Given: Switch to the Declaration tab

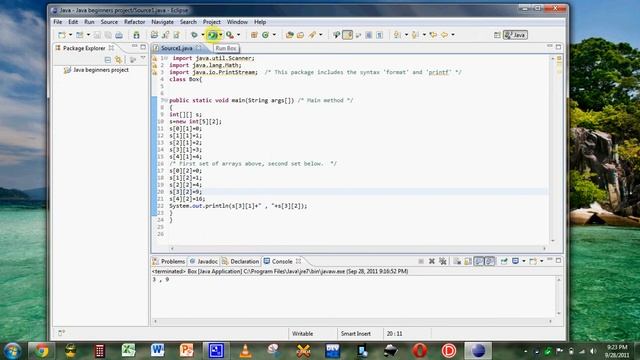Looking at the screenshot, I should (241, 261).
